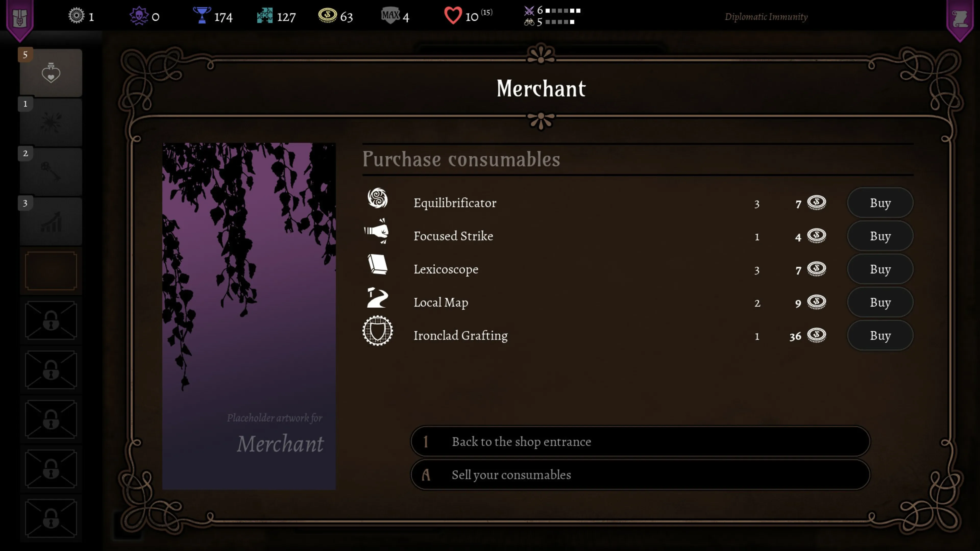Click the gold coin counter in the top bar
980x551 pixels.
coord(336,16)
